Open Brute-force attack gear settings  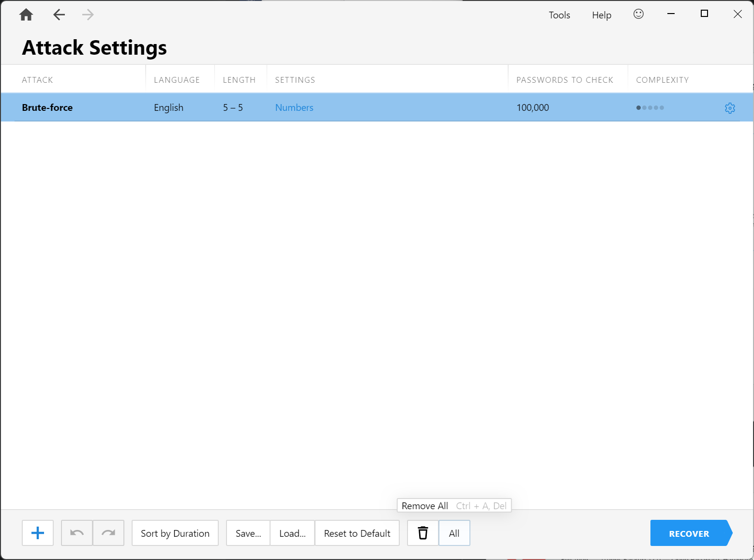coord(730,108)
